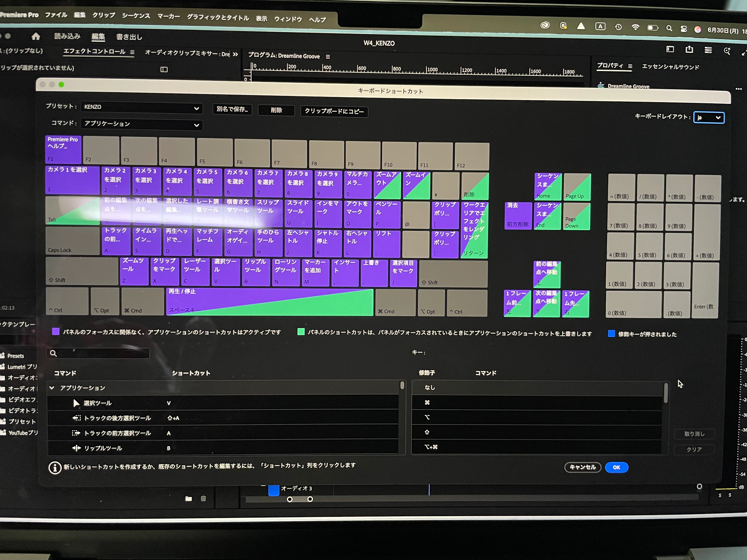Click the Selection Tool arrow icon in list
The height and width of the screenshot is (560, 747).
tap(76, 403)
